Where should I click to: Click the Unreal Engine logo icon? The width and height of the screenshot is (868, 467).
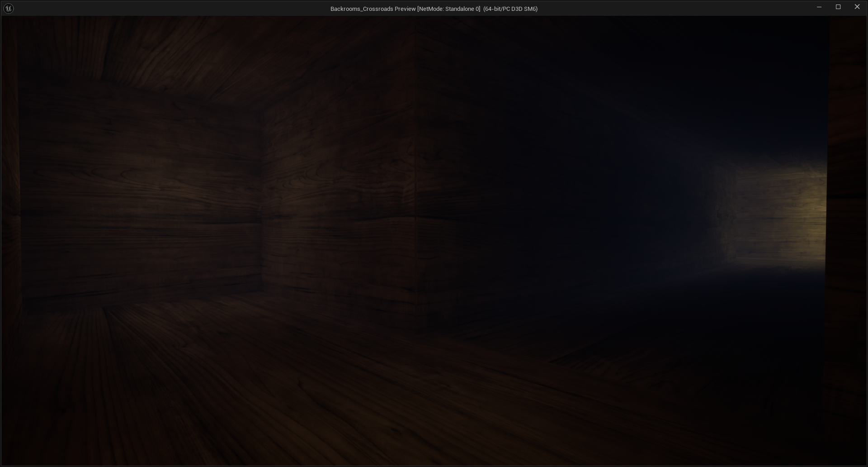pos(9,9)
